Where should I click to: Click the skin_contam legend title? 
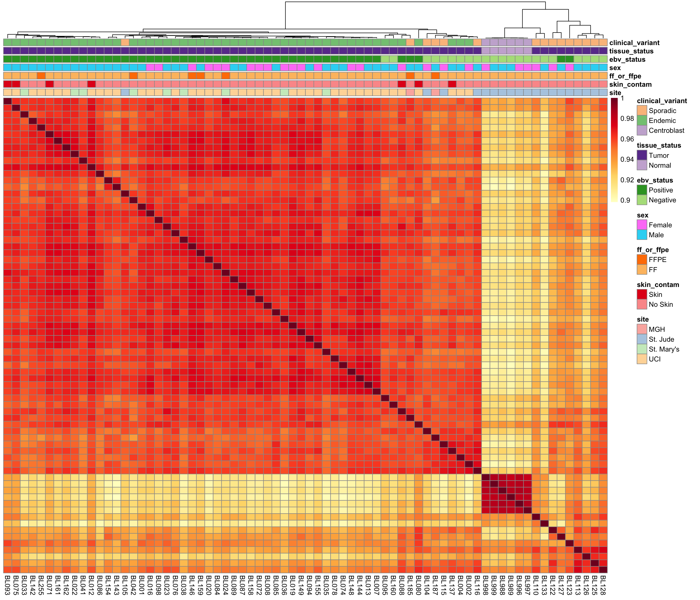click(658, 285)
